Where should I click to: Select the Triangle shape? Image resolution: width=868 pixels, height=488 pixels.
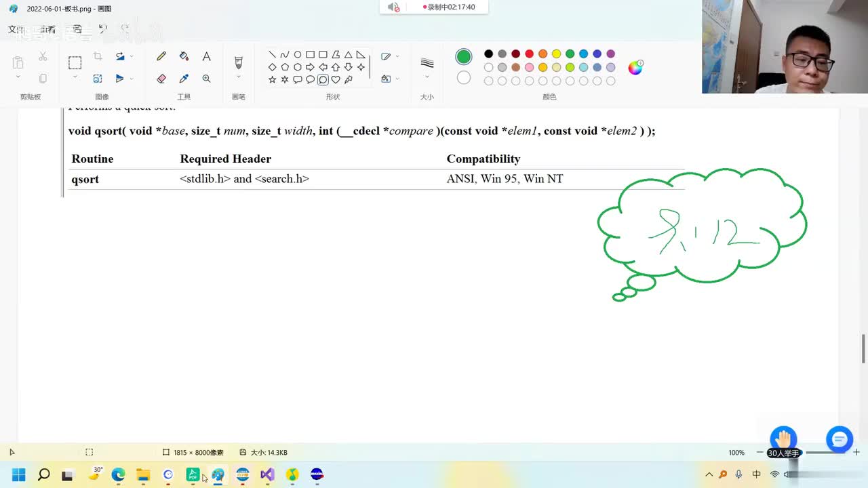[x=348, y=55]
